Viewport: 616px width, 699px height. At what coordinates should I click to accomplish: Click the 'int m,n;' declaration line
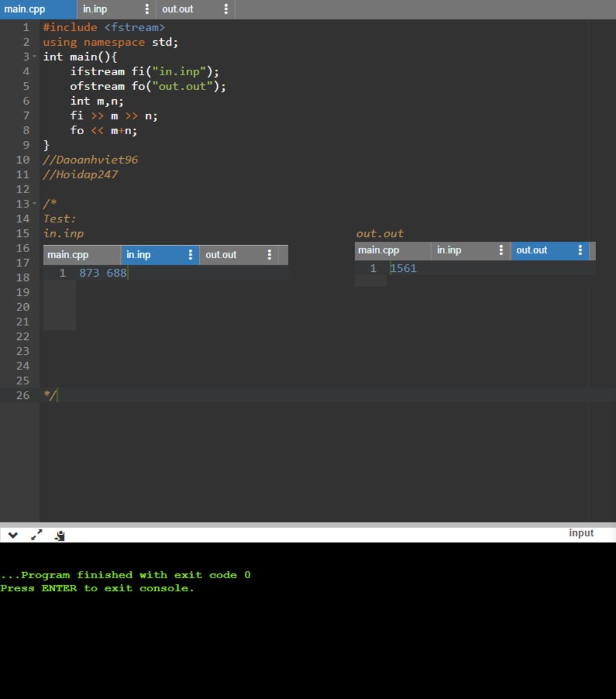(97, 100)
